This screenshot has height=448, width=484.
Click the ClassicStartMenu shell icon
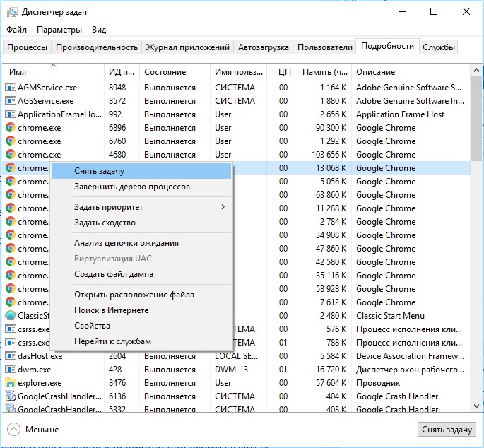tap(10, 316)
